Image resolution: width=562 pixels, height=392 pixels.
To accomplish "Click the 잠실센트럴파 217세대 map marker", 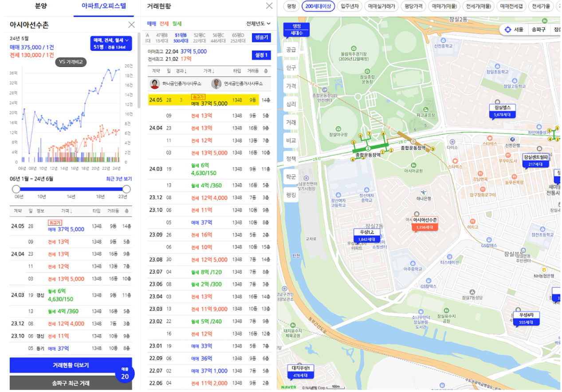I will click(536, 161).
